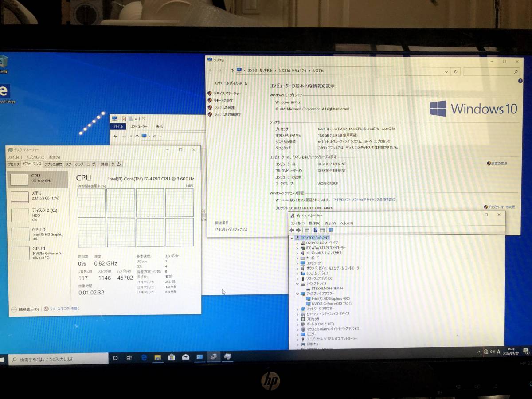This screenshot has height=399, width=532.
Task: Expand プロセッサ node in Device Manager
Action: pyautogui.click(x=297, y=319)
